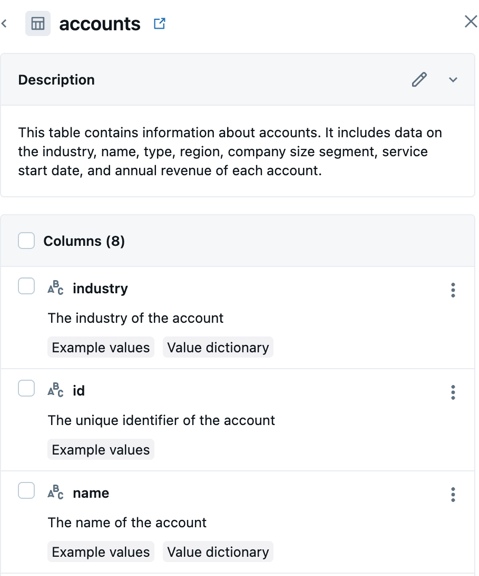This screenshot has height=576, width=479.
Task: Check the id column checkbox
Action: coord(26,388)
